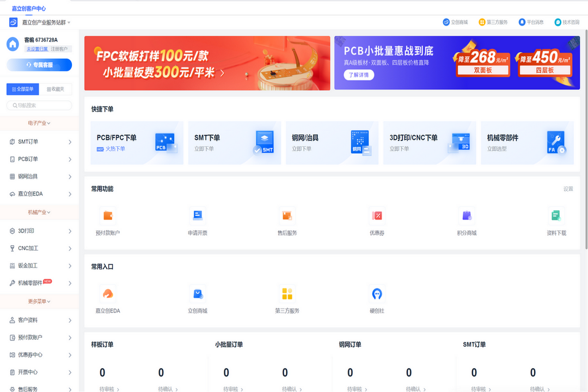Screen dimensions: 588x392
Task: Click the 专属客服 button
Action: point(39,65)
